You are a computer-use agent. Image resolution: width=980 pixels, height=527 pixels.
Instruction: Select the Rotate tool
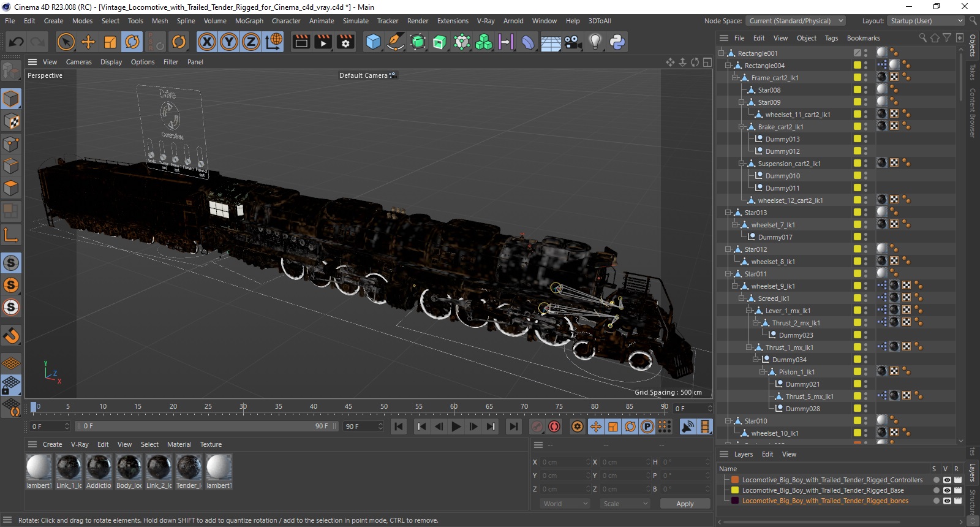132,42
